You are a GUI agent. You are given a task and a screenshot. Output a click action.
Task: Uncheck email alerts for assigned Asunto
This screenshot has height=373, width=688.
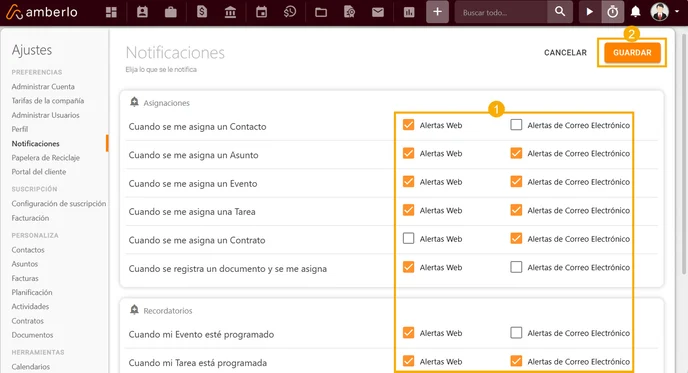pyautogui.click(x=516, y=154)
